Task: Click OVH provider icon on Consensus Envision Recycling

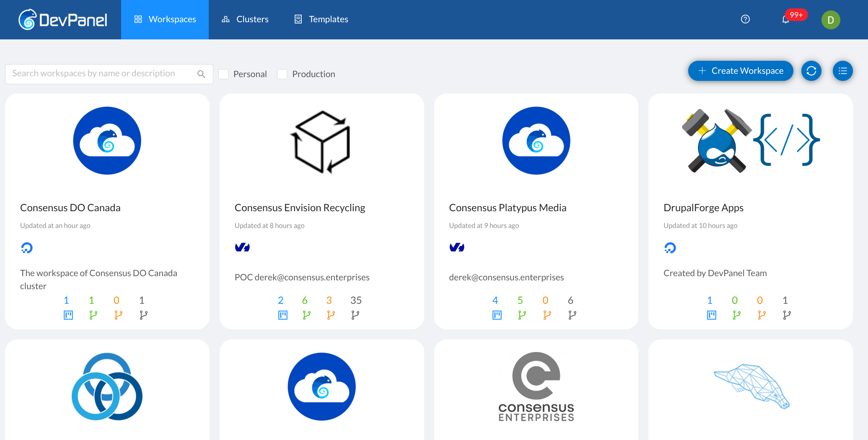Action: pyautogui.click(x=242, y=247)
